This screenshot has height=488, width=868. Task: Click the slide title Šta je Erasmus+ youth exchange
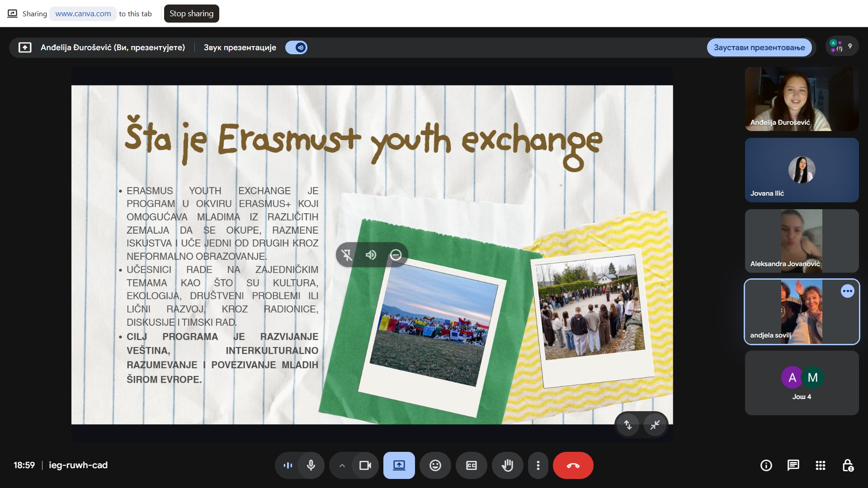[x=364, y=142]
